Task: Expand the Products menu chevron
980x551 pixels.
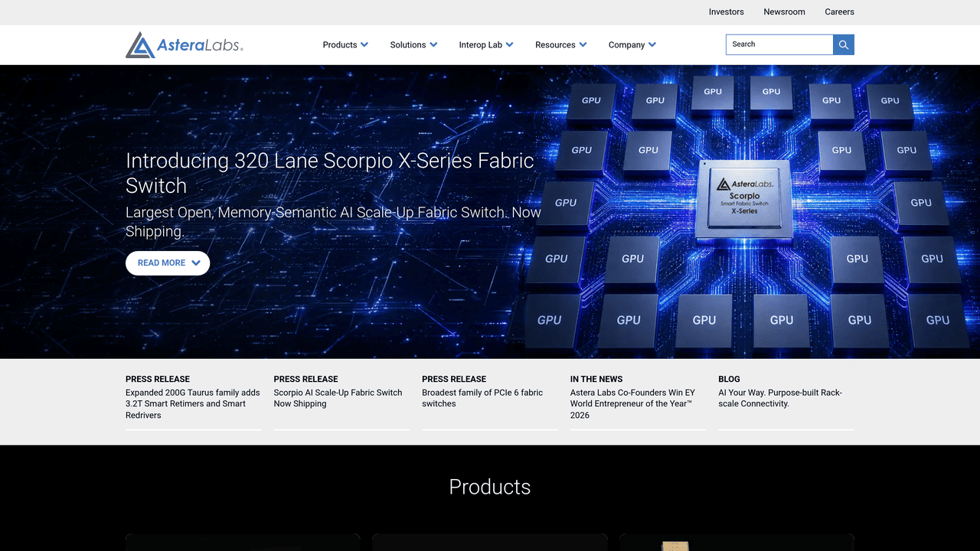Action: tap(364, 44)
